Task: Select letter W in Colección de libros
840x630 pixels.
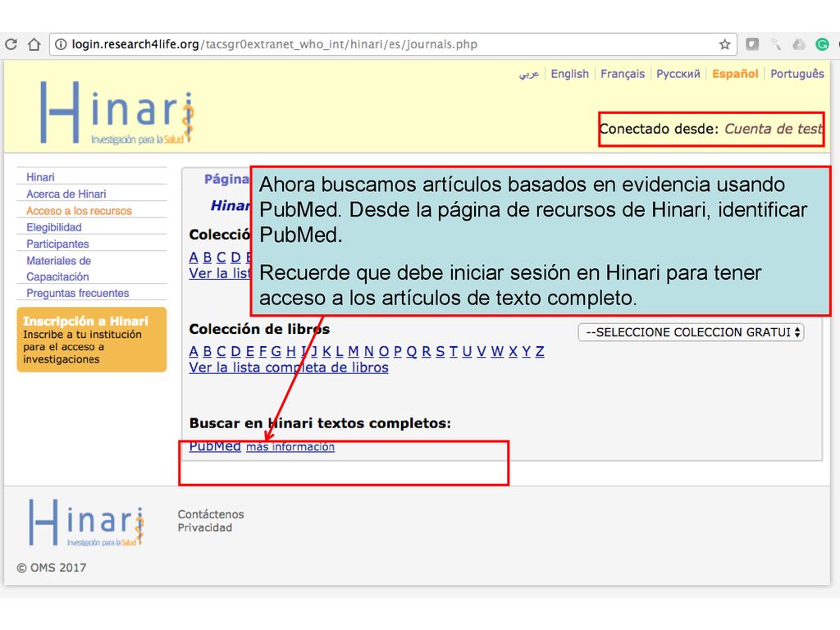Action: click(x=497, y=351)
